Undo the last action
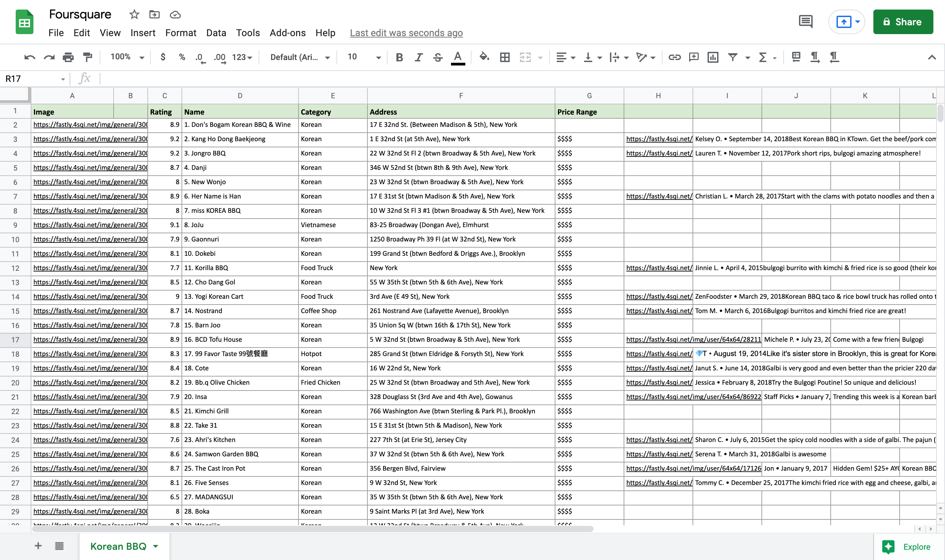Viewport: 945px width, 560px height. [29, 57]
